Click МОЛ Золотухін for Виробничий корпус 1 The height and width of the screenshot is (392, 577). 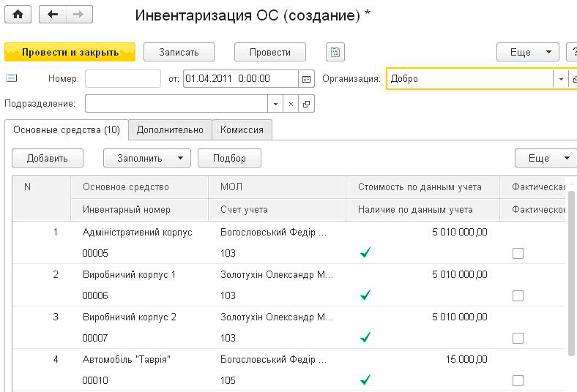(x=277, y=275)
